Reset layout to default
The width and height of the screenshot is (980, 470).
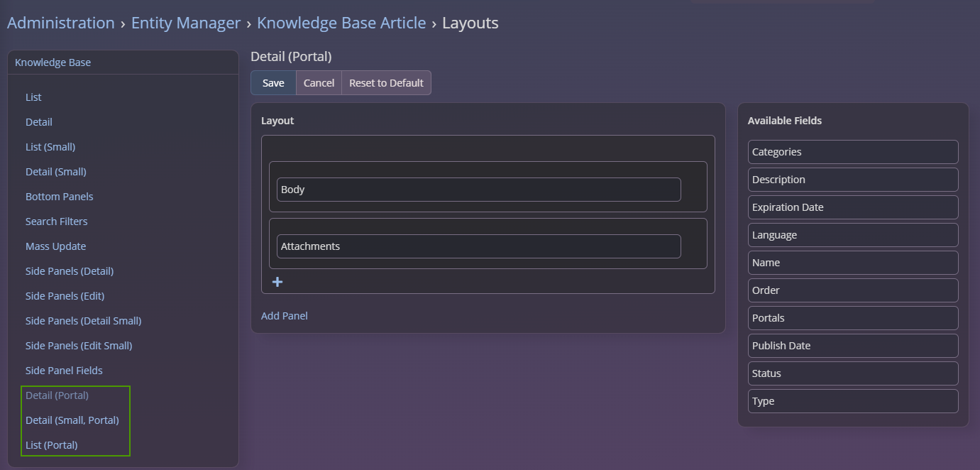(x=386, y=83)
